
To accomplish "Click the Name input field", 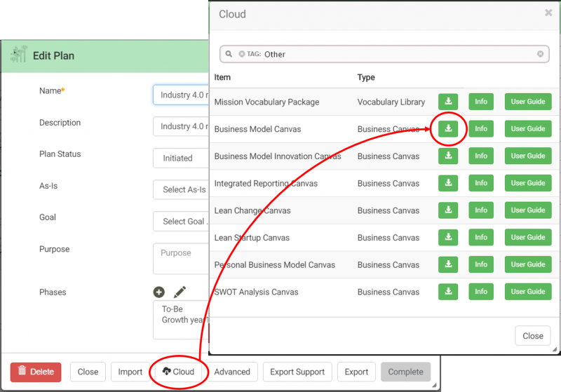I will [x=181, y=95].
